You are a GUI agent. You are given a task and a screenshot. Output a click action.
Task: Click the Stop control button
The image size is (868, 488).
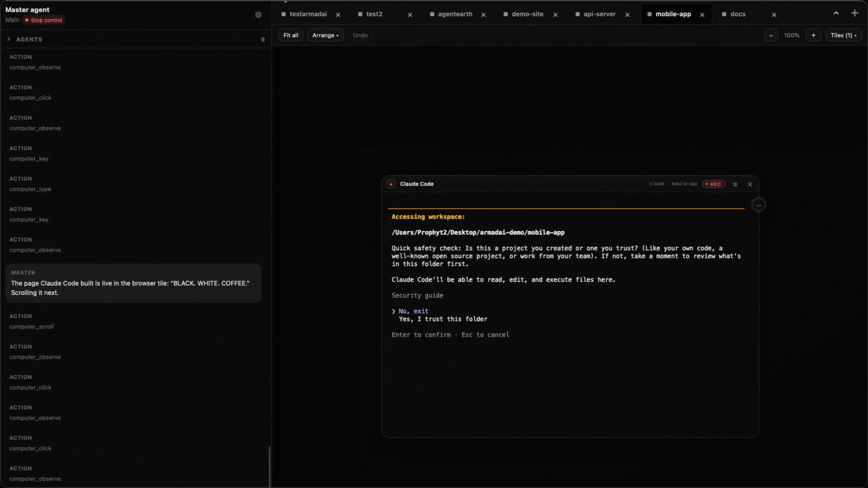pos(43,20)
